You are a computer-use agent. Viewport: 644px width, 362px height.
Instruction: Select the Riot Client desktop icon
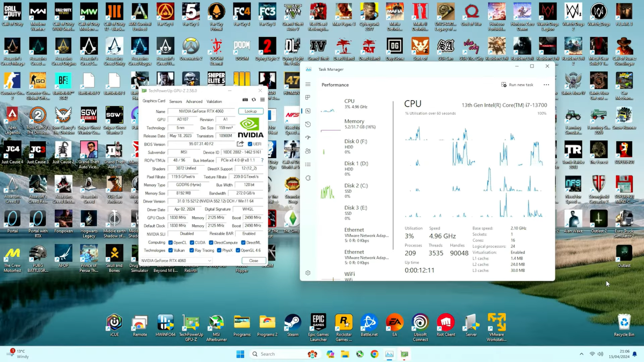point(445,325)
